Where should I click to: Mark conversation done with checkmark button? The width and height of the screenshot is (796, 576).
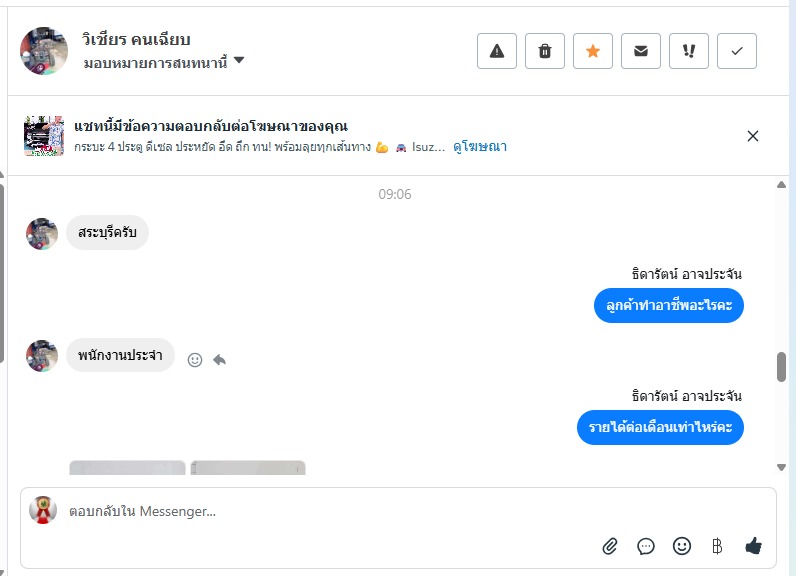(737, 51)
